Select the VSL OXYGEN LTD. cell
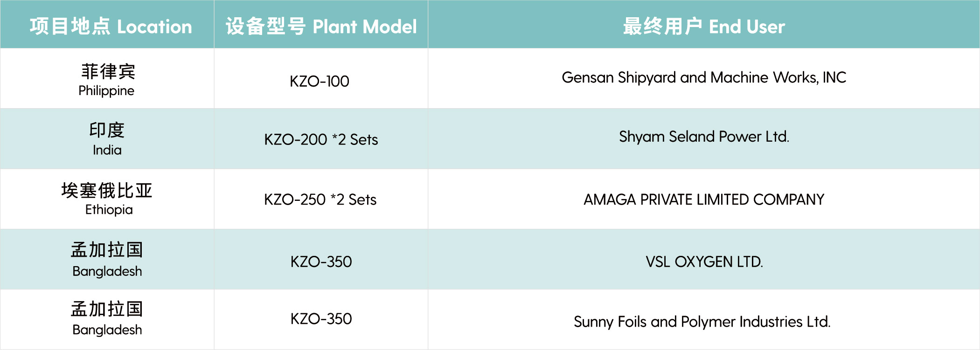Viewport: 980px width, 350px height. click(704, 259)
